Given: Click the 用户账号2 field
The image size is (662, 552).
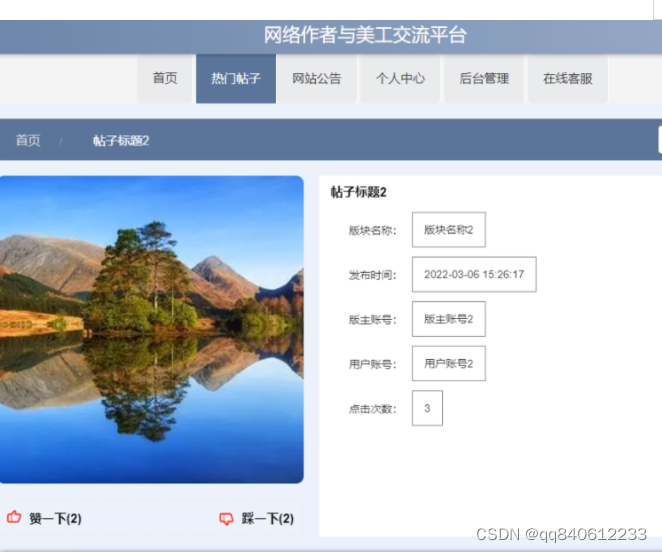Looking at the screenshot, I should (449, 364).
